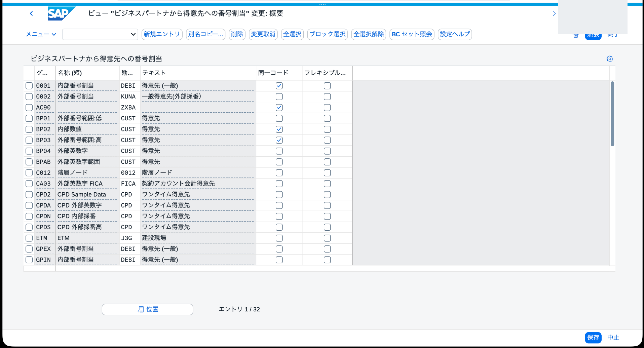Click the 全選択解除 button
The image size is (644, 348).
369,34
